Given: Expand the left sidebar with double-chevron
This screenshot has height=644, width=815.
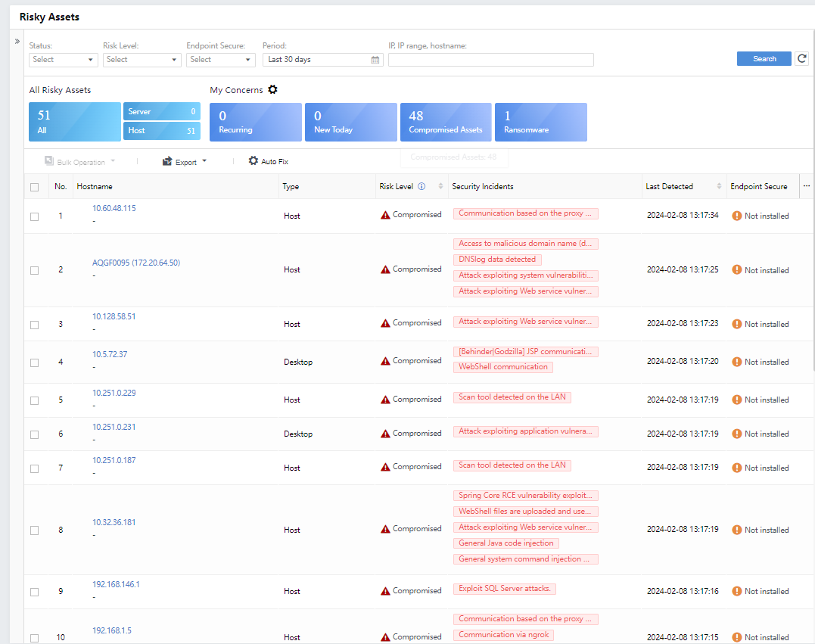Looking at the screenshot, I should coord(17,41).
